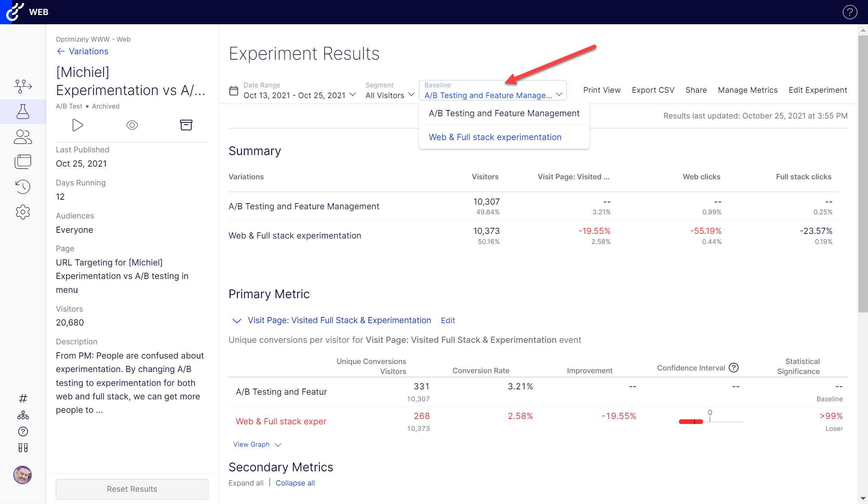Click the -55.19% Web clicks value
868x504 pixels.
coord(706,231)
